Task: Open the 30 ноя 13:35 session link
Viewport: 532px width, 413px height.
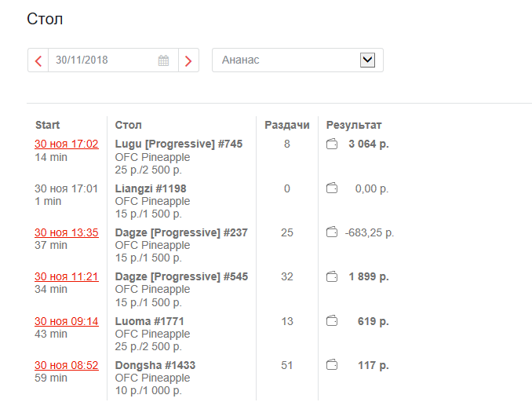Action: tap(67, 232)
